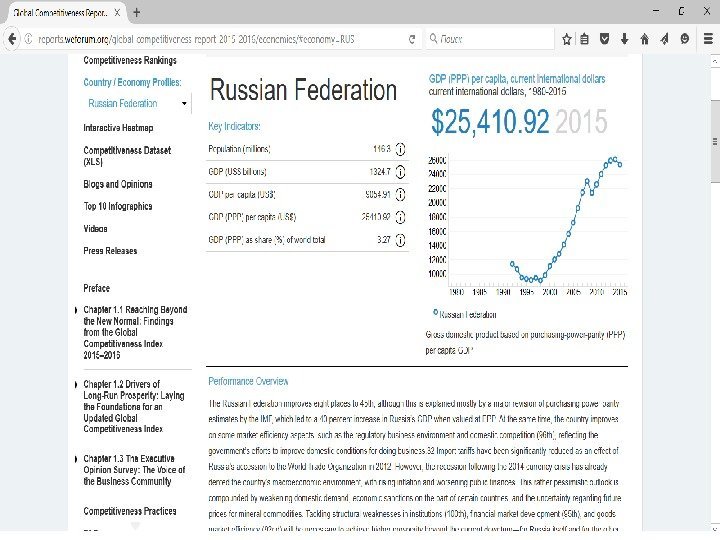720x540 pixels.
Task: Expand Chapter 1.3 The Executive Opinion Survey
Action: (x=76, y=459)
